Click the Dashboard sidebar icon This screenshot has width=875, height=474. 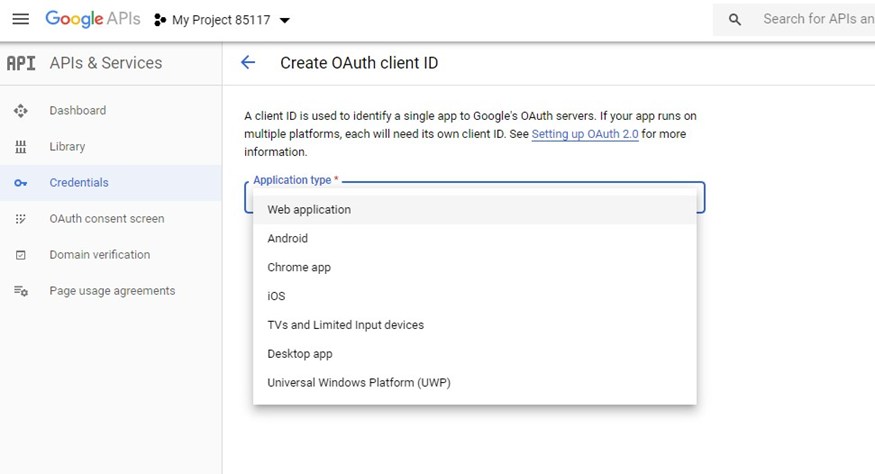[21, 111]
